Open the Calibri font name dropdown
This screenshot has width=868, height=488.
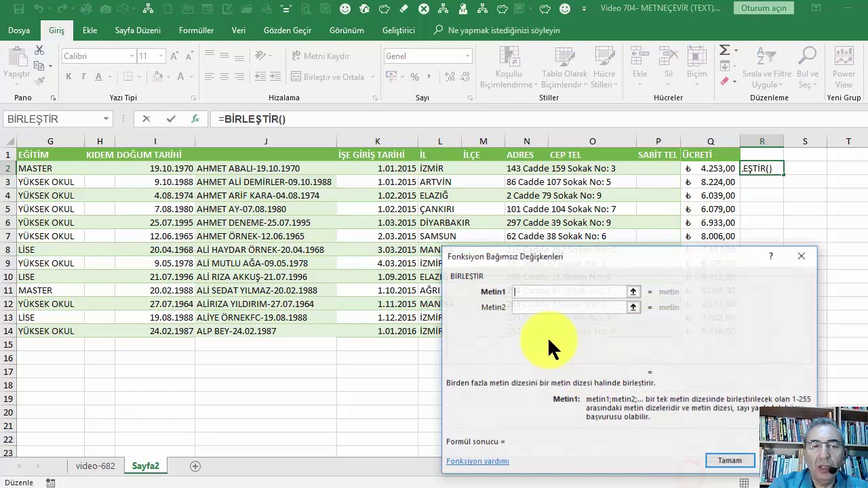coord(132,56)
